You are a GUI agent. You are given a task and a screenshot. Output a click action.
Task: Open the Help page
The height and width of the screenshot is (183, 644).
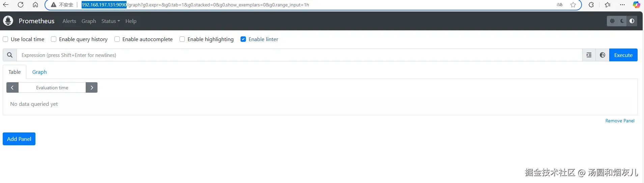click(x=131, y=21)
